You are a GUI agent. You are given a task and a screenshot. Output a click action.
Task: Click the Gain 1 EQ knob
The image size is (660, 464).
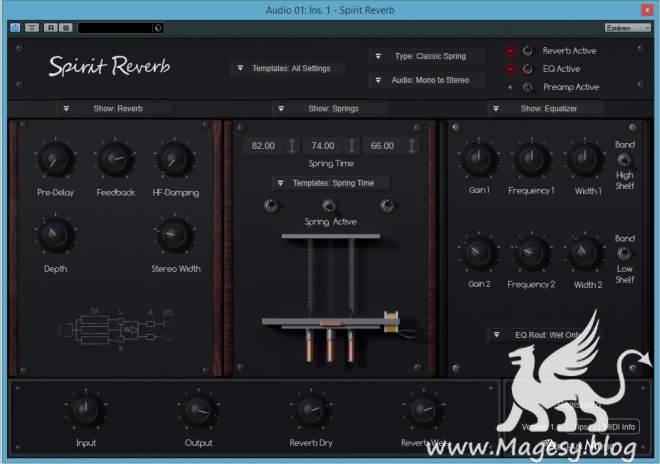click(479, 159)
